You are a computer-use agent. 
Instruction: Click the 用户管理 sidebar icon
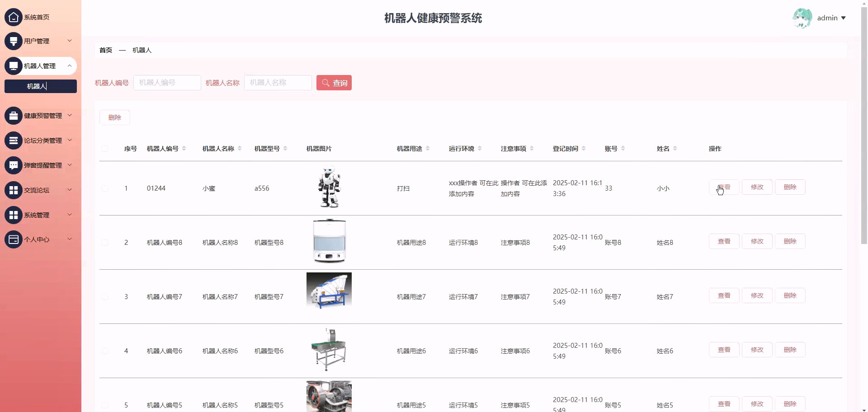14,41
